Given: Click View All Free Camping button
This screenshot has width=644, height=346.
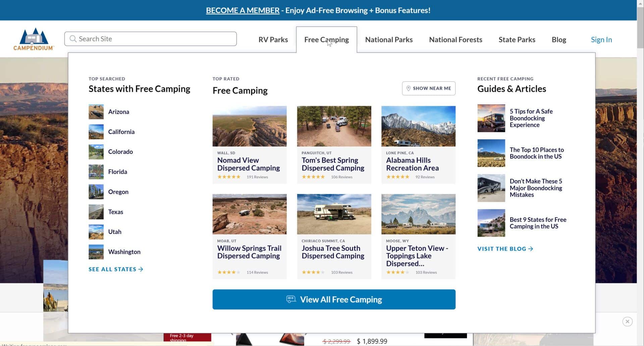Looking at the screenshot, I should pyautogui.click(x=334, y=299).
